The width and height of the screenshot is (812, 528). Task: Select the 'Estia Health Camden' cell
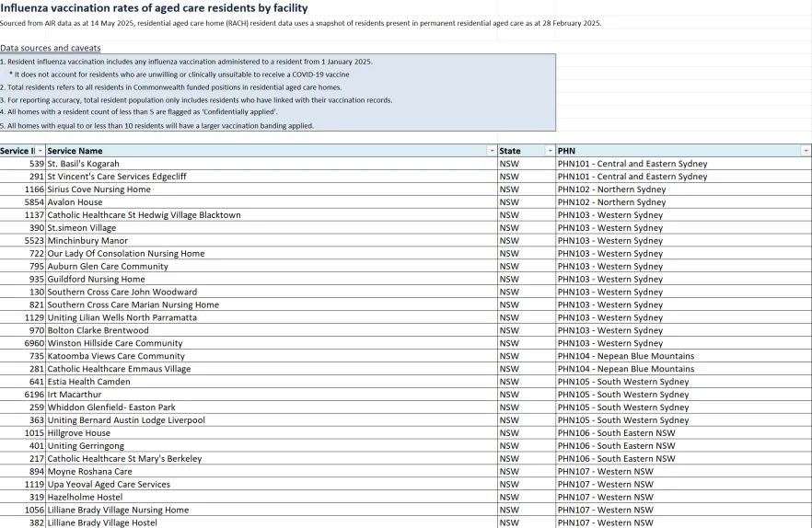pyautogui.click(x=272, y=382)
